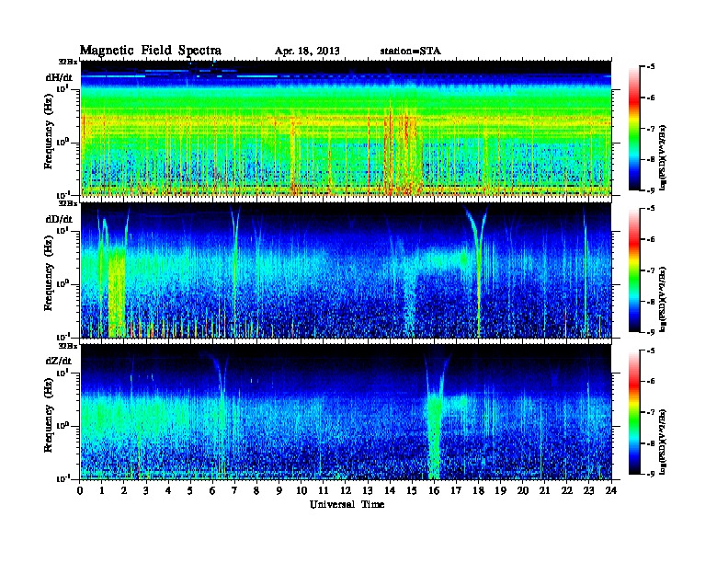Click the 32Hz label atop the dH/dt panel
Screen dimensions: 728x563
tap(68, 62)
